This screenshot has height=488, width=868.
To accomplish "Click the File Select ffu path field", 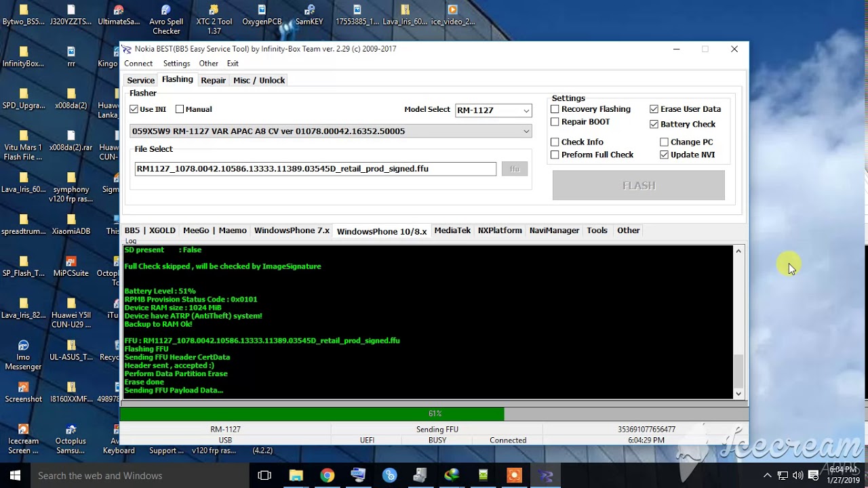I will [x=315, y=169].
